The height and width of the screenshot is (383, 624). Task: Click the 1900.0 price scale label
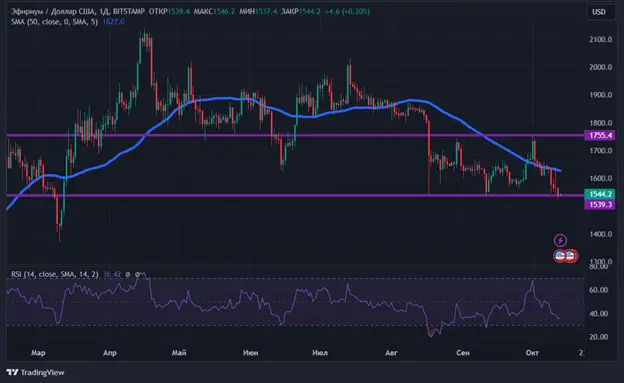coord(601,95)
